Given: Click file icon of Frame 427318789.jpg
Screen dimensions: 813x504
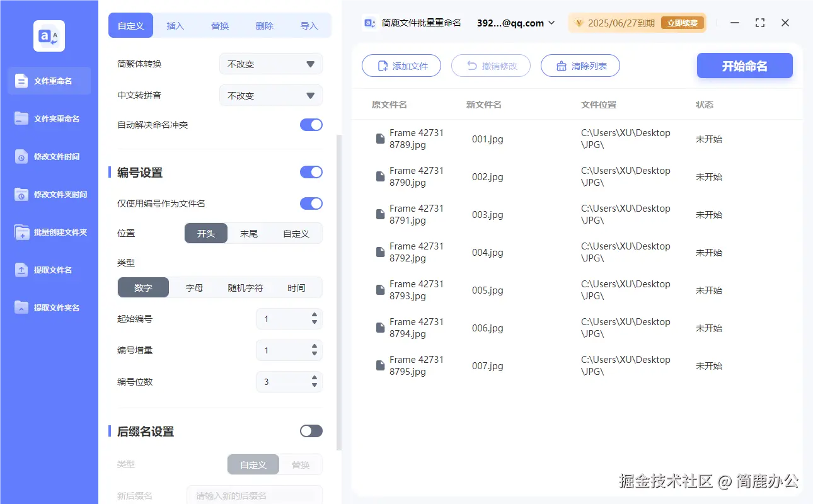Looking at the screenshot, I should point(380,139).
